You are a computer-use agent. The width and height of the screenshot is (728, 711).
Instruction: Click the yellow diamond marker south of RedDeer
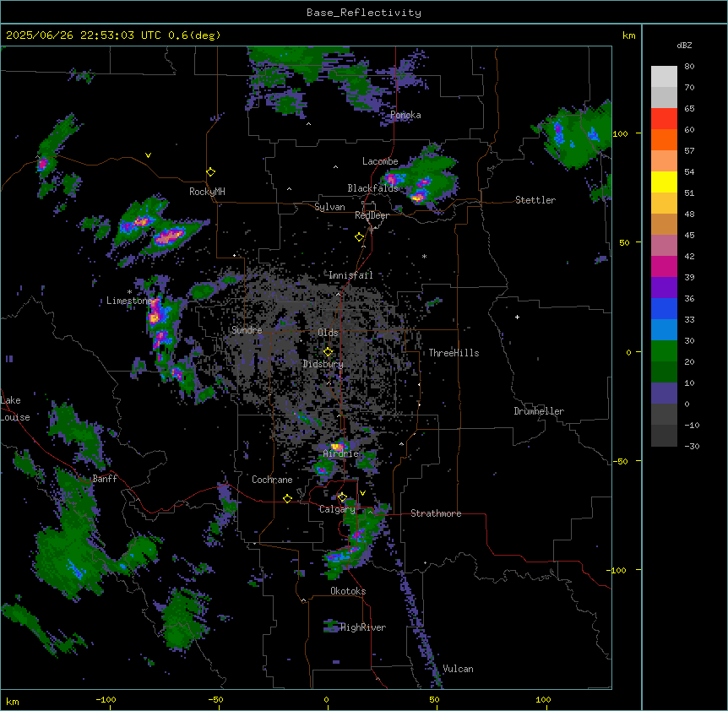(x=359, y=237)
